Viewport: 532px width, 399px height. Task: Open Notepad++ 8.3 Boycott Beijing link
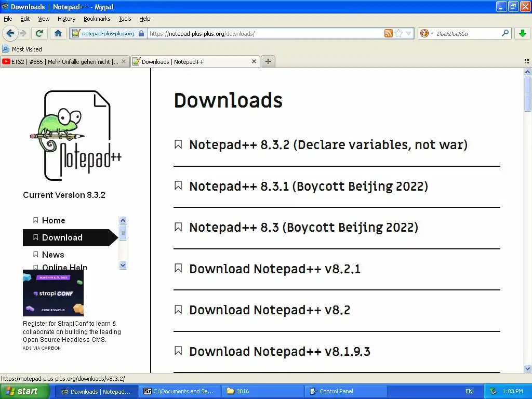click(303, 228)
